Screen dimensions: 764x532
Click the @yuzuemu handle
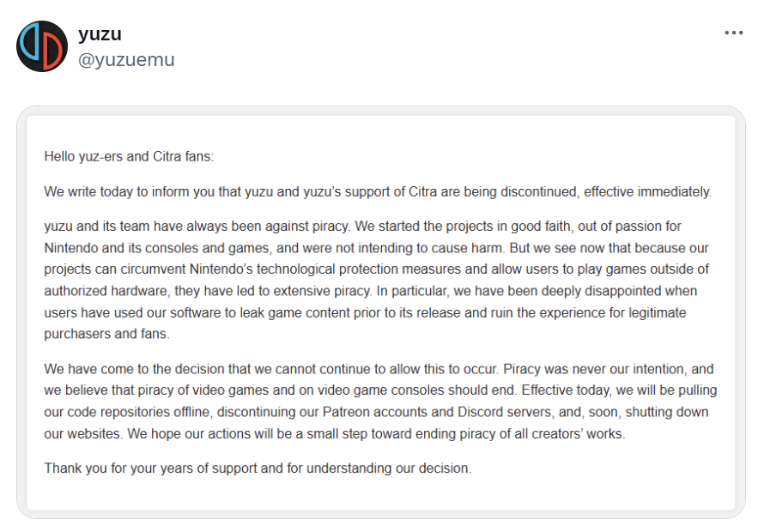point(126,60)
